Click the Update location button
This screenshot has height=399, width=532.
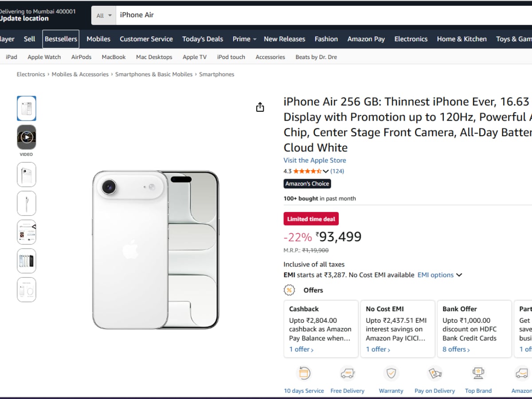[x=24, y=19]
